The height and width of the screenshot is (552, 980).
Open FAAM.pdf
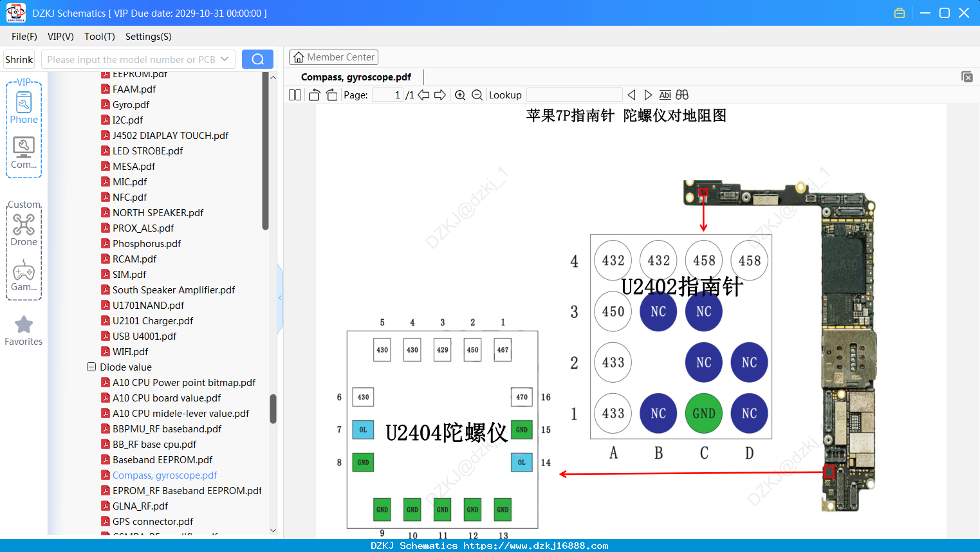(134, 89)
